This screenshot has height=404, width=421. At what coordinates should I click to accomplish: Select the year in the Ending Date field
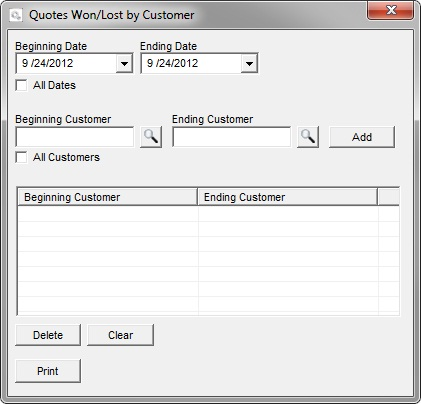[186, 63]
